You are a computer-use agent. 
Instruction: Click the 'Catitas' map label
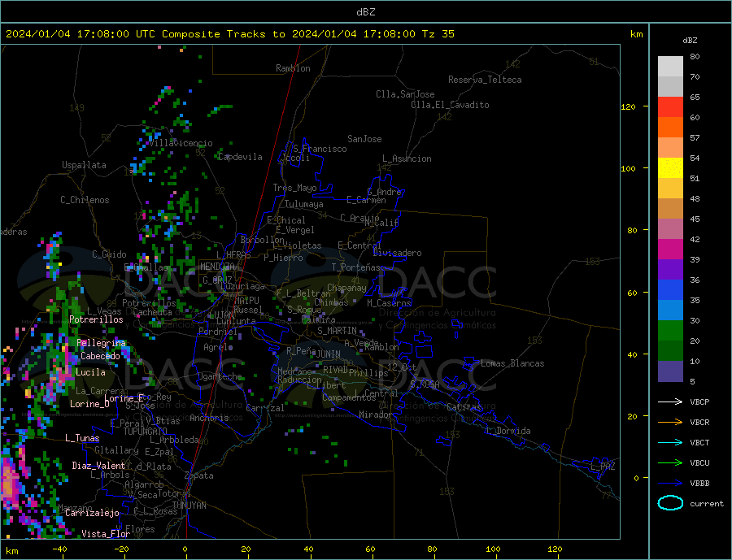tap(464, 407)
